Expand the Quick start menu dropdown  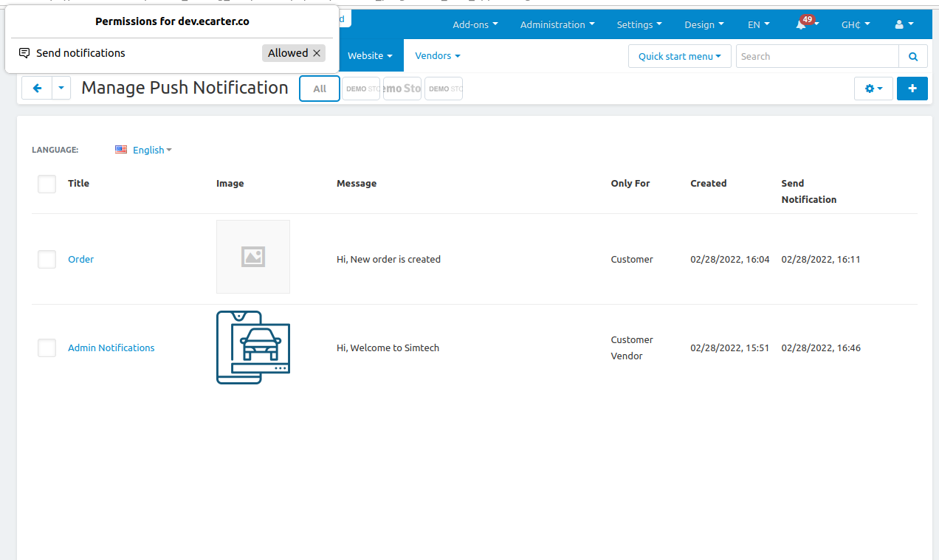pyautogui.click(x=679, y=56)
